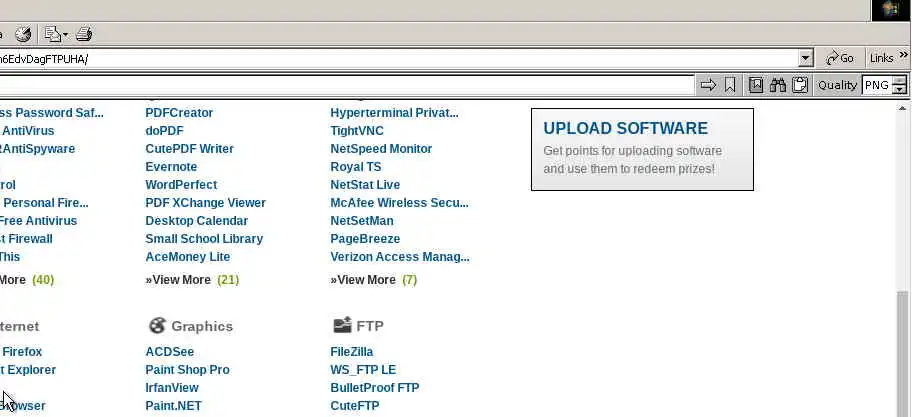Click the clipboard copy icon
The height and width of the screenshot is (417, 912).
pos(800,85)
